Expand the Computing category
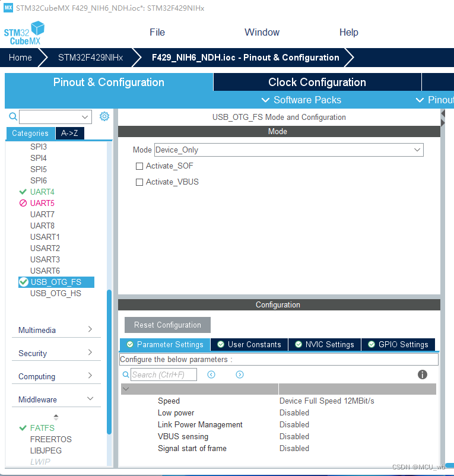 (56, 376)
